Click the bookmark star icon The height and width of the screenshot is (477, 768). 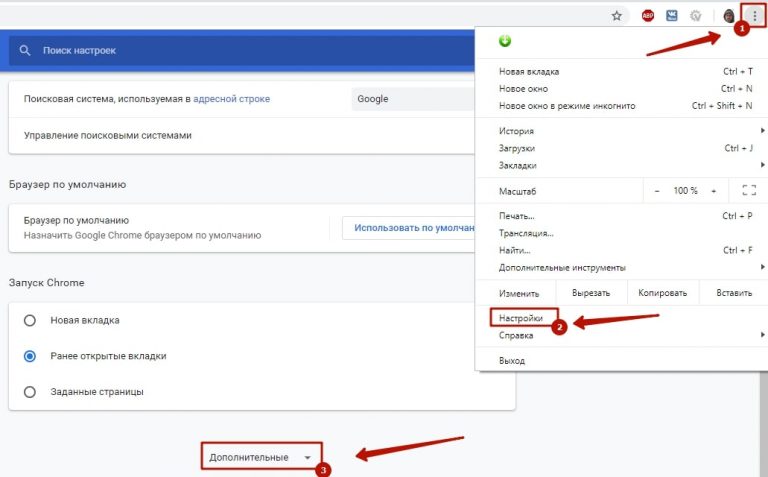617,16
